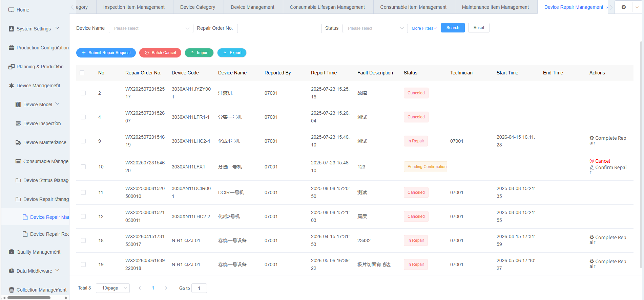Click the gear icon for row 18 Complete Repair
Screen dimensions: 644x300
pos(592,237)
